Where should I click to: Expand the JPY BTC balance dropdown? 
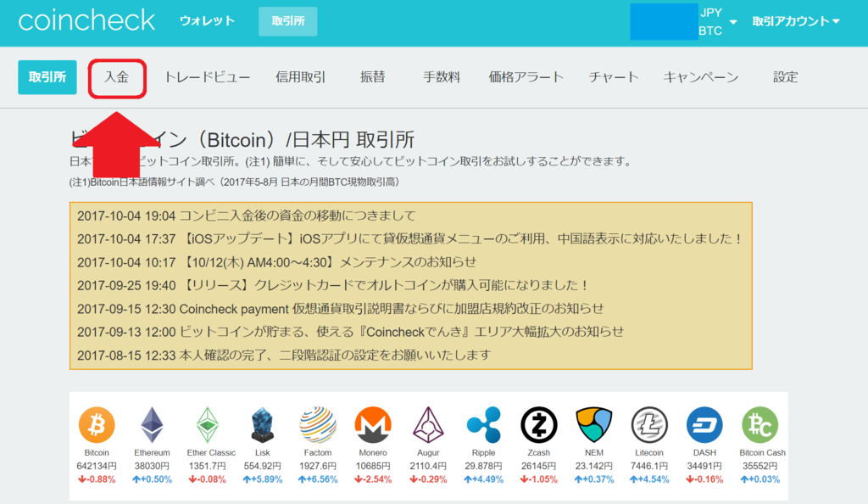(x=717, y=21)
